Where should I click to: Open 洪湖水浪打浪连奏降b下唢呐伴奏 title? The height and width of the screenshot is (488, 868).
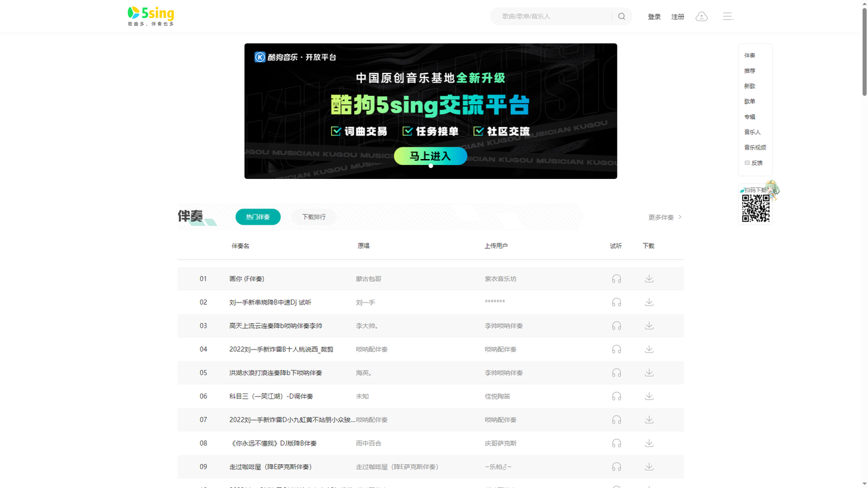click(x=275, y=373)
